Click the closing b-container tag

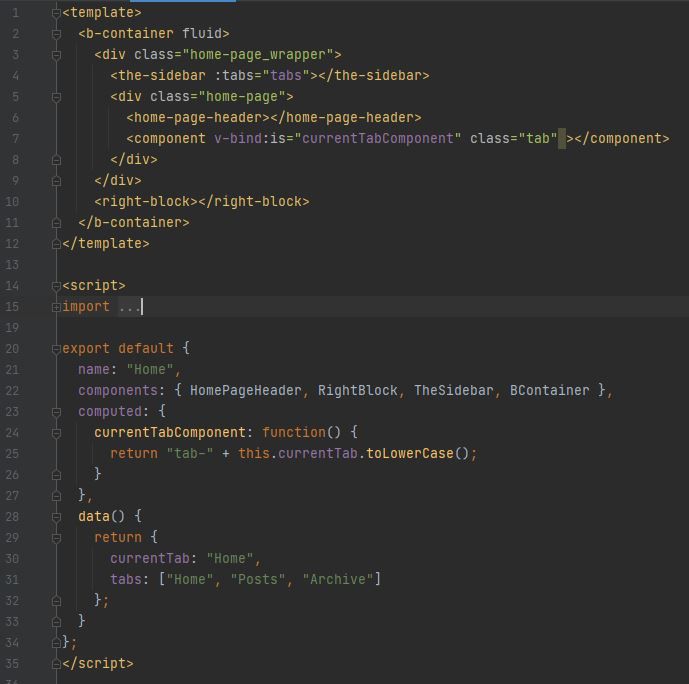click(134, 223)
